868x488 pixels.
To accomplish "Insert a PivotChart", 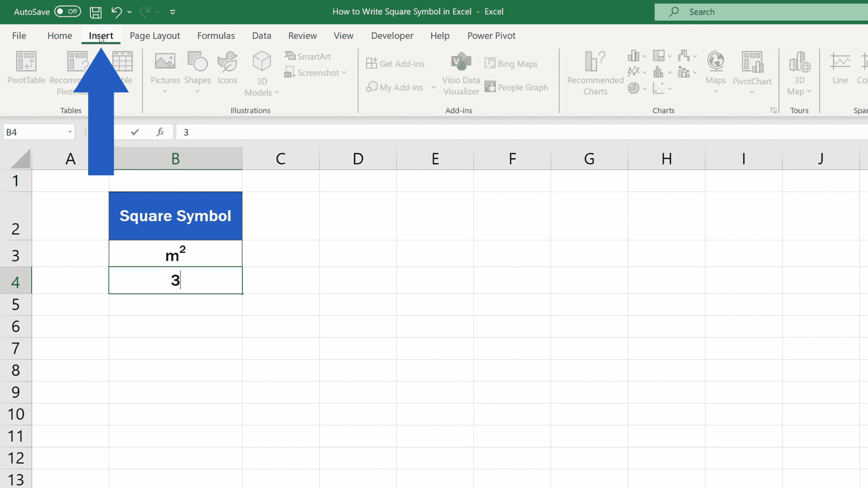I will 752,71.
